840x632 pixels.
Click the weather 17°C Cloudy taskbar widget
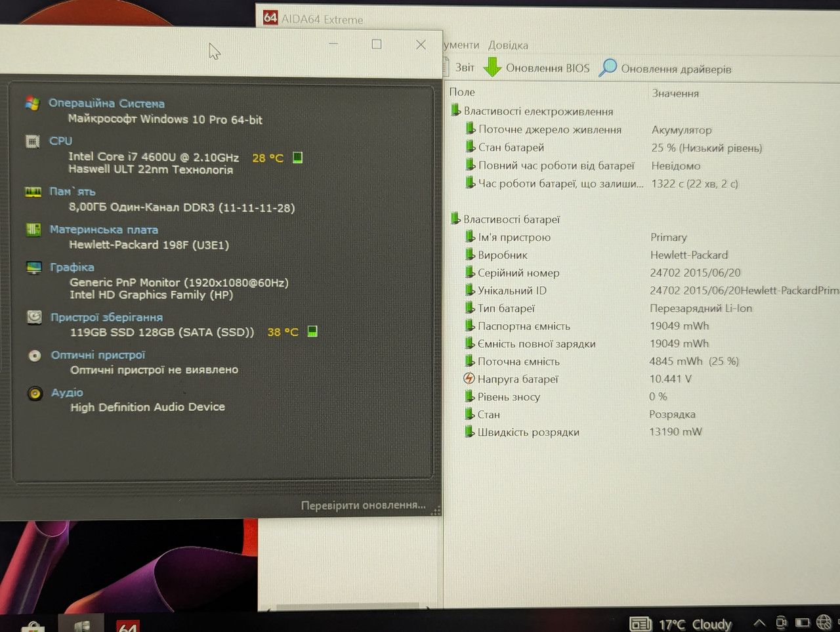click(x=681, y=624)
